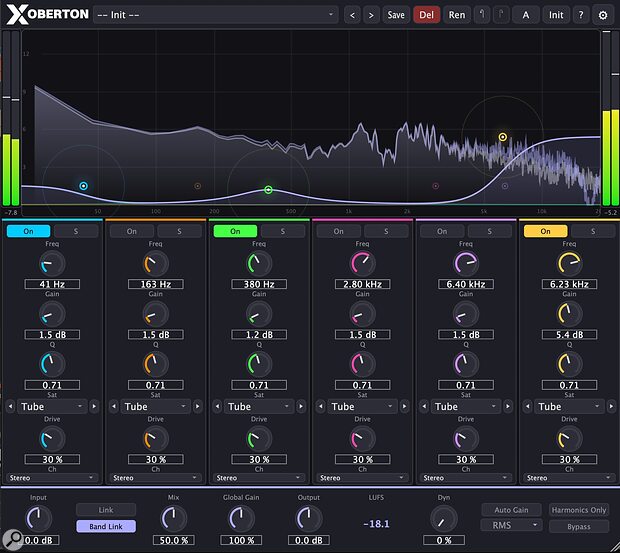Enable the 163 Hz band On button
Screen dimensions: 620x553
pos(132,231)
